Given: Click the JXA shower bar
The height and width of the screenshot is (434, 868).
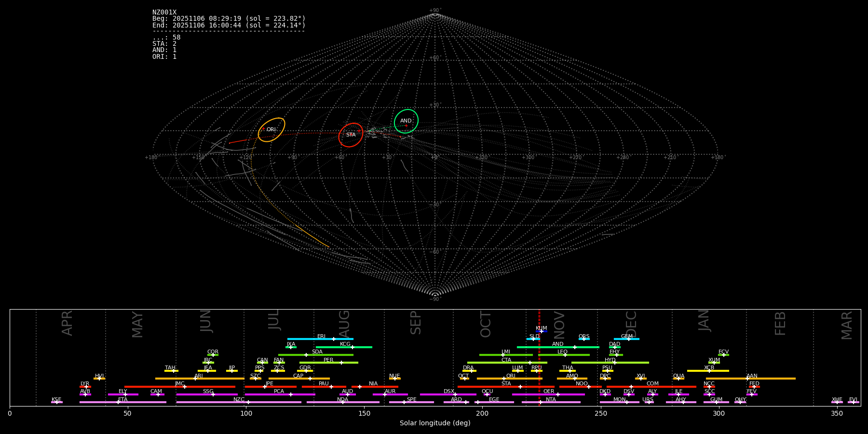Looking at the screenshot, I should pos(291,347).
